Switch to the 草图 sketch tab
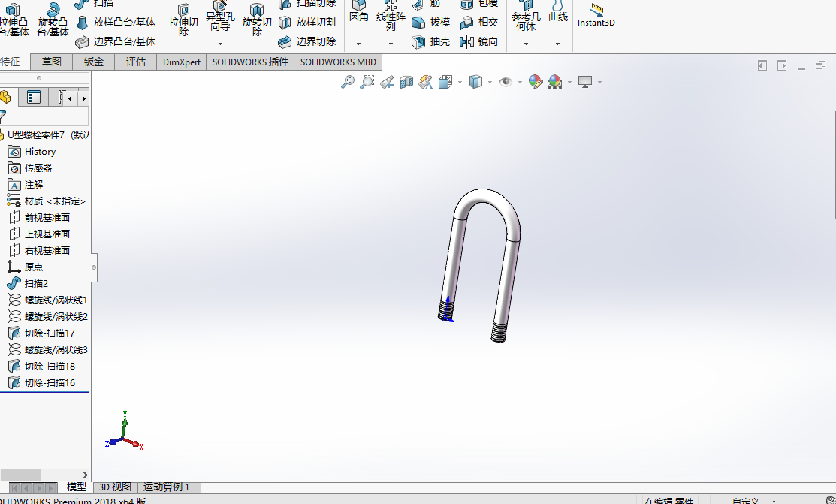Viewport: 836px width, 504px height. 51,62
